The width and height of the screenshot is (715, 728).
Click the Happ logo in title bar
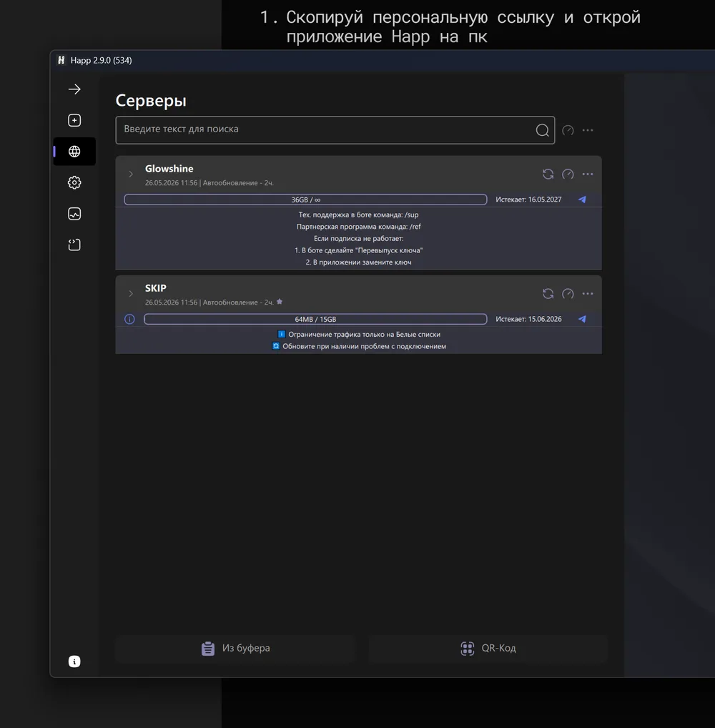point(61,60)
